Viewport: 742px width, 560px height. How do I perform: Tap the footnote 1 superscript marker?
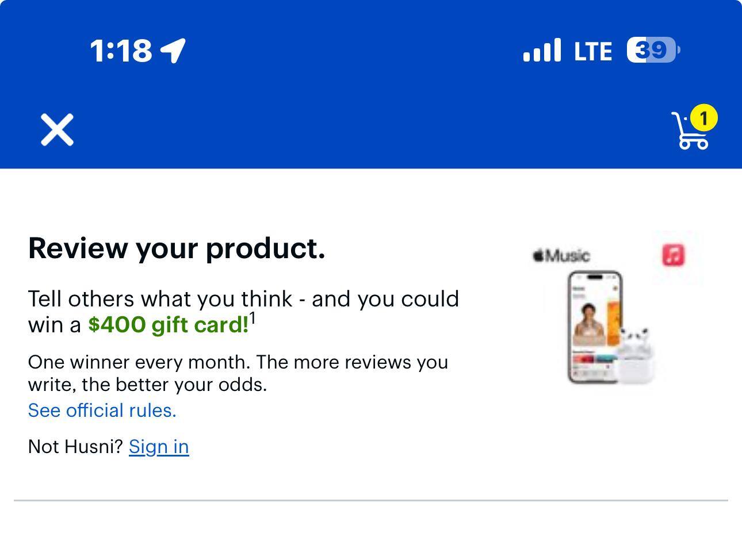pyautogui.click(x=253, y=319)
